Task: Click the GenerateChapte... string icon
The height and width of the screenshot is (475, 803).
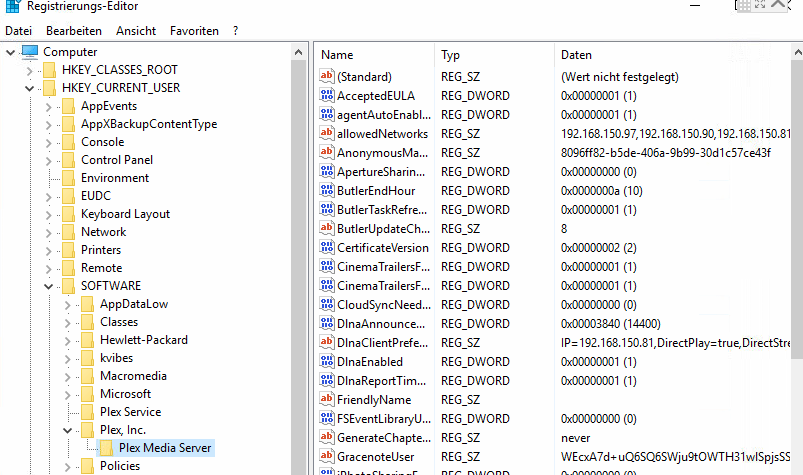Action: pyautogui.click(x=326, y=437)
